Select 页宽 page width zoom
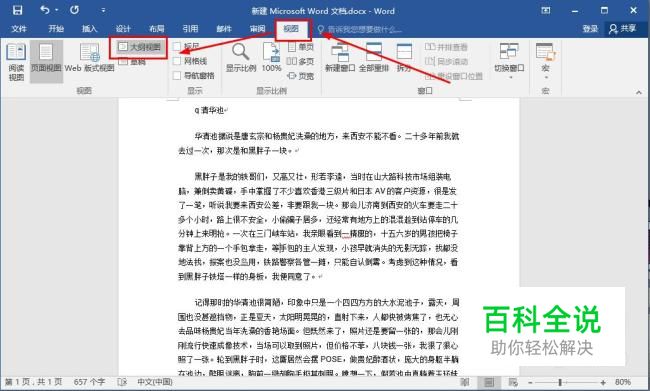Screen dimensions: 650x391 300,76
